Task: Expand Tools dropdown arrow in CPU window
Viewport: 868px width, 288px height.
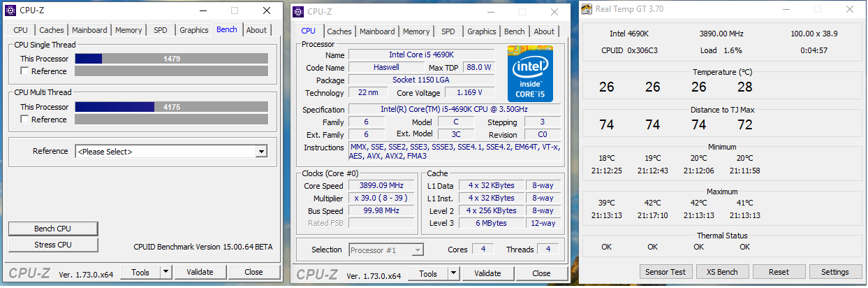Action: tap(453, 274)
